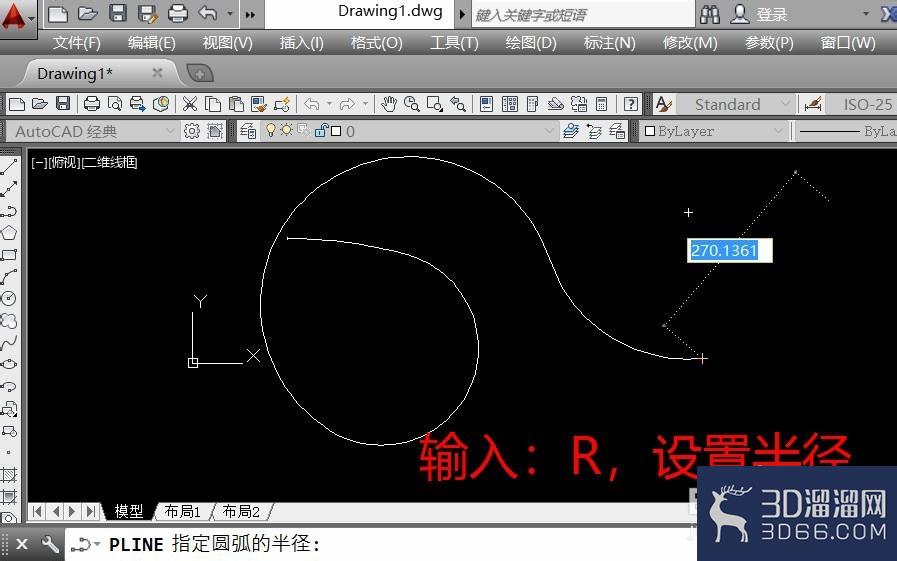Open the 文件(F) menu
897x561 pixels.
coord(76,43)
